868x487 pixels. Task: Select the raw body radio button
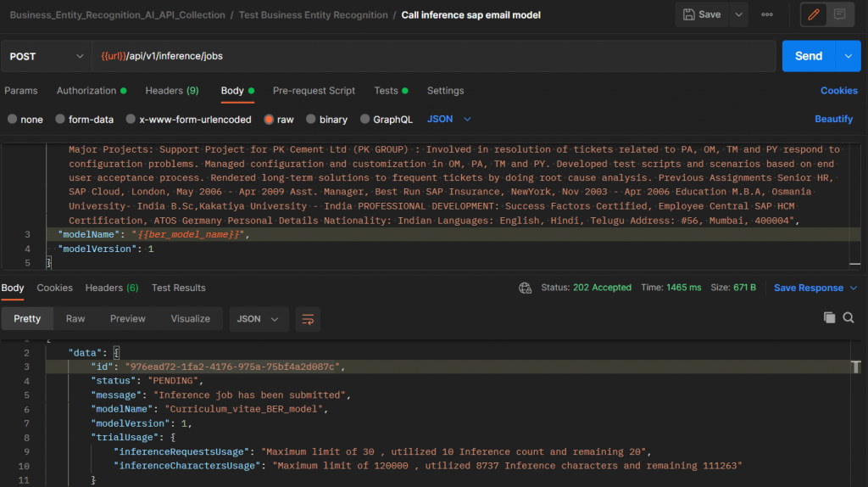(x=269, y=119)
